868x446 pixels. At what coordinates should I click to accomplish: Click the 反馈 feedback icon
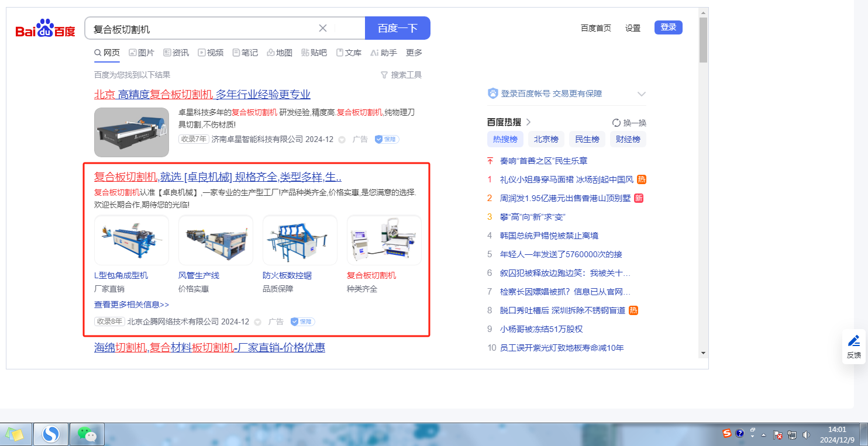(x=854, y=347)
